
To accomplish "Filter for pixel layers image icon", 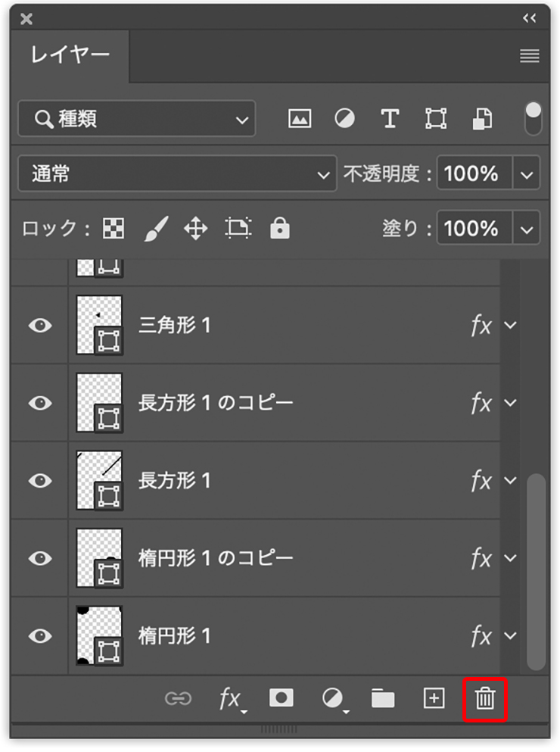I will pos(299,118).
